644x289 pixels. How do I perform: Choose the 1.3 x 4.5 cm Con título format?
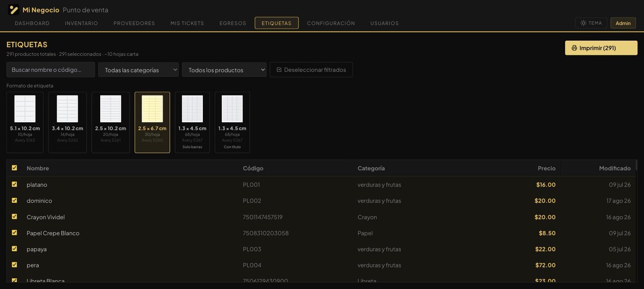(x=232, y=122)
